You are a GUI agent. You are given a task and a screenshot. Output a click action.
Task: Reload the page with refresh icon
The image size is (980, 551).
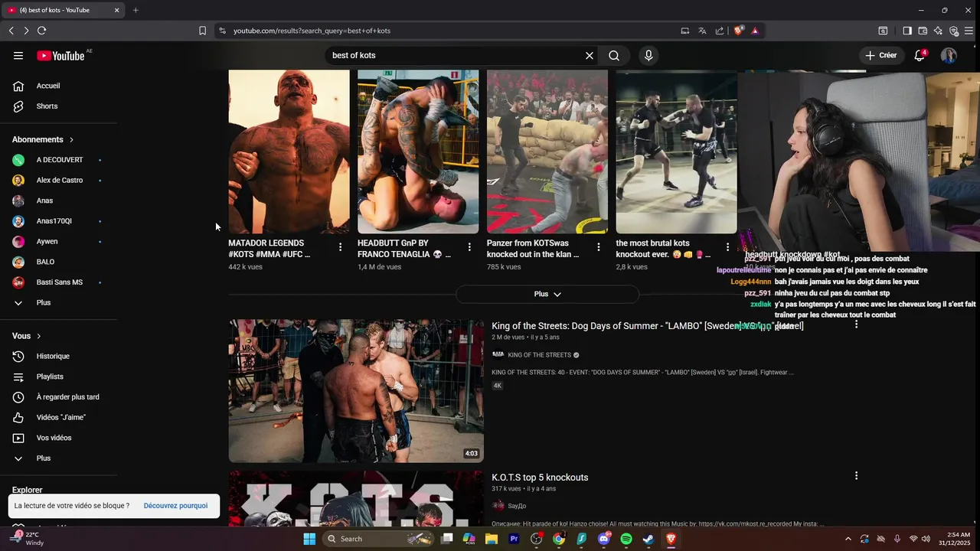pos(41,31)
